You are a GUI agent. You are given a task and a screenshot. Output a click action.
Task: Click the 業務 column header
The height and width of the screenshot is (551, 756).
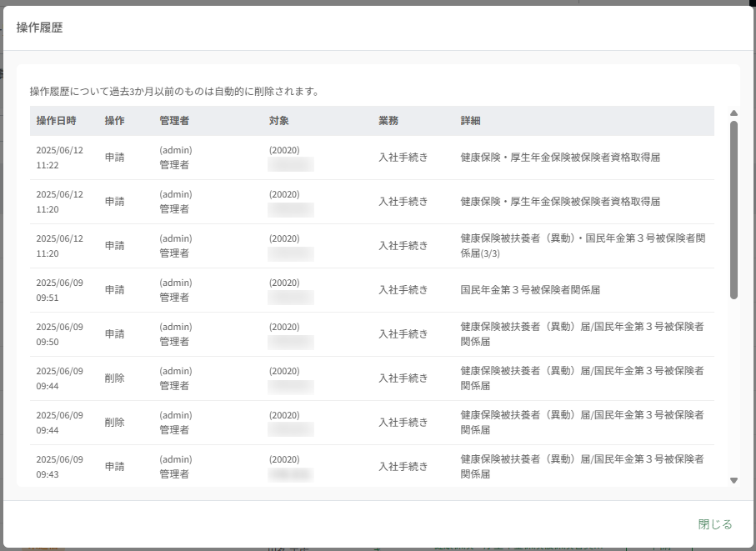(388, 121)
